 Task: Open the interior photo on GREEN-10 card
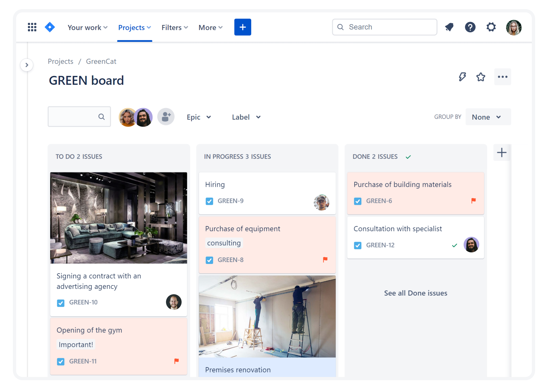click(x=118, y=218)
